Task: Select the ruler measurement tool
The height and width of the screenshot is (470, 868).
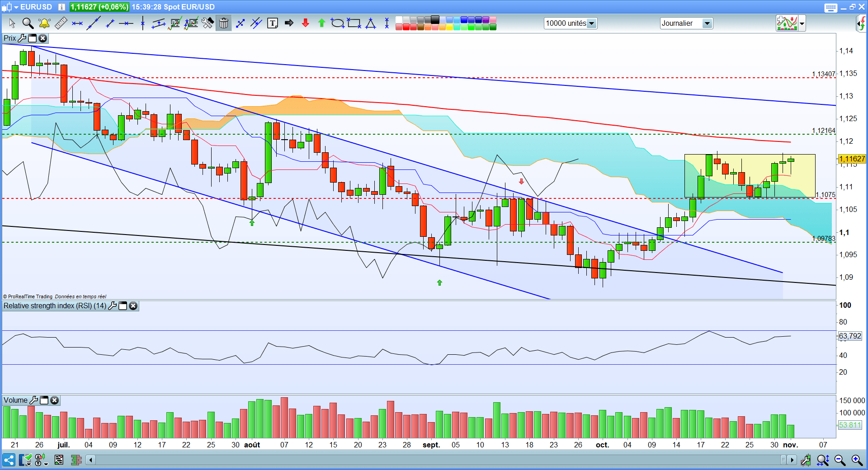Action: pos(61,23)
